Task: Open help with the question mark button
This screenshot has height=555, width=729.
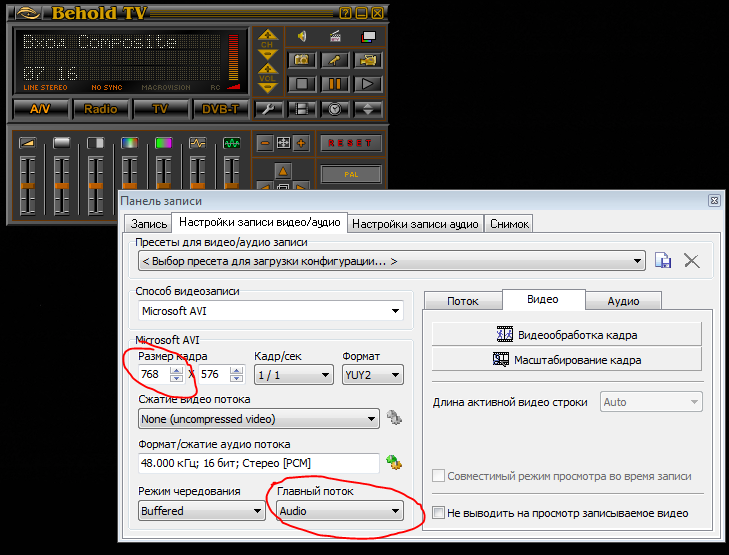Action: [345, 13]
